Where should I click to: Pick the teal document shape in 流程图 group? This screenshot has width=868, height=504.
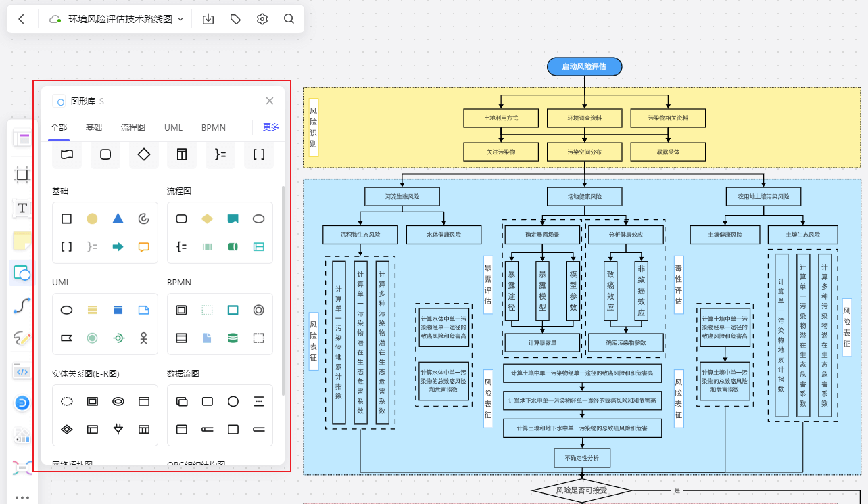(233, 219)
